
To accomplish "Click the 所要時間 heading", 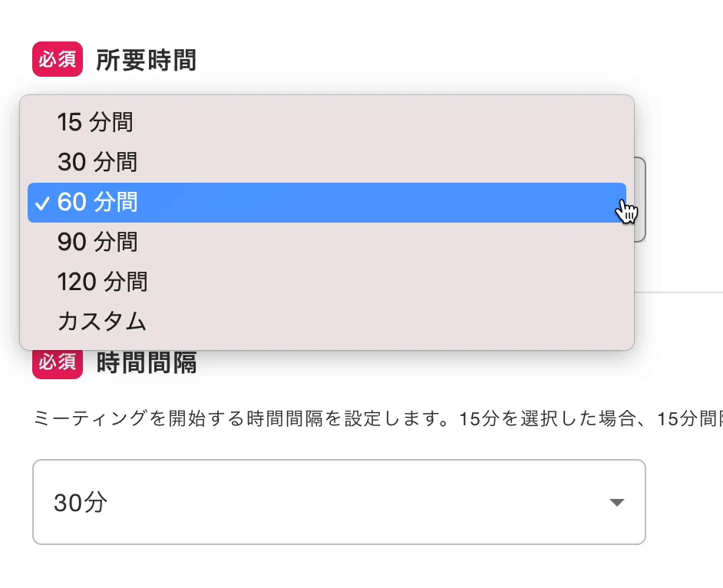I will (x=146, y=60).
